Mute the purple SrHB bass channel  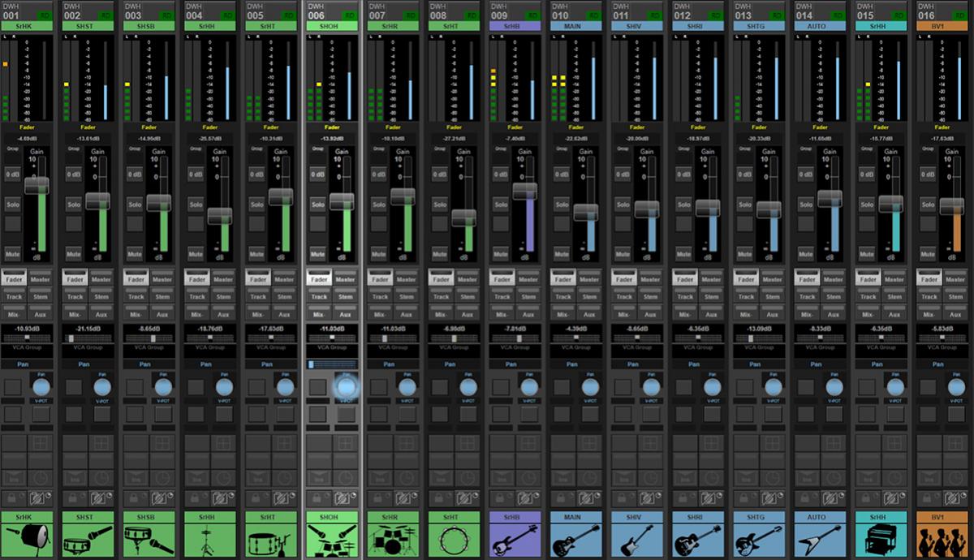(x=500, y=254)
